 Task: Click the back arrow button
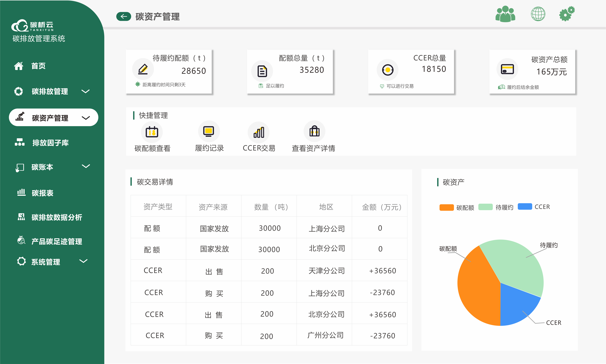(124, 16)
